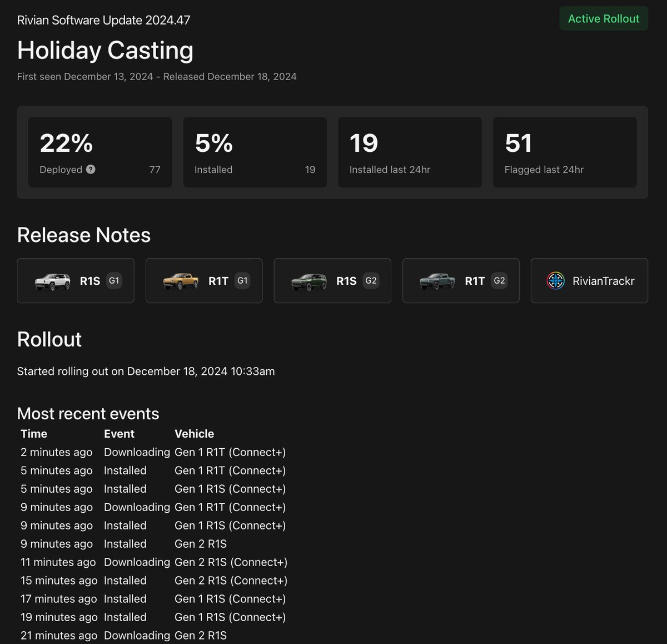Click the Release Notes heading
The height and width of the screenshot is (644, 667).
point(84,235)
